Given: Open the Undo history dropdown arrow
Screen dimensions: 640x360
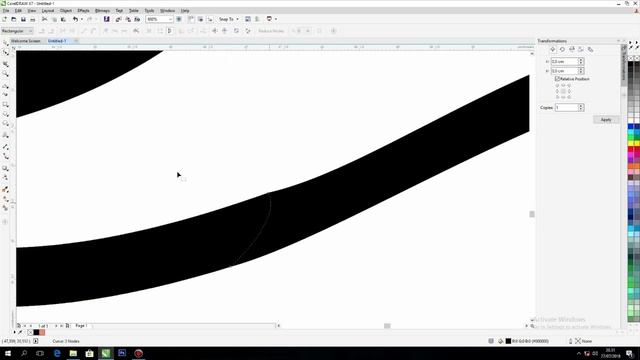Looking at the screenshot, I should click(81, 19).
